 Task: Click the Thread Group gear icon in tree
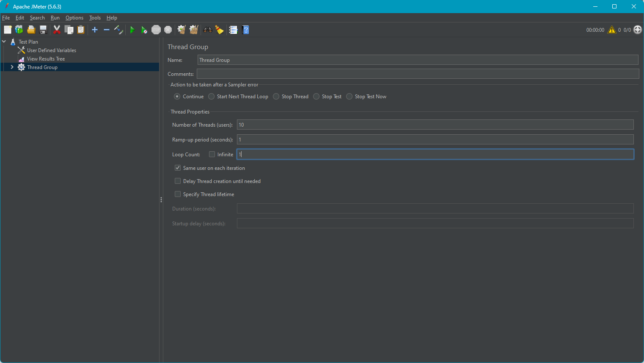click(x=22, y=67)
